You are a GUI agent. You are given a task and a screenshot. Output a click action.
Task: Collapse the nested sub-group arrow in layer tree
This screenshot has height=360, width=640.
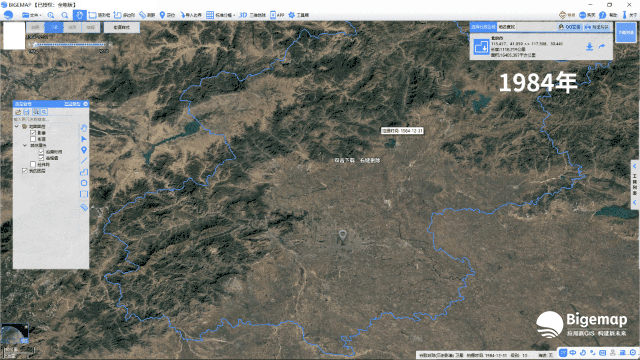(x=25, y=145)
